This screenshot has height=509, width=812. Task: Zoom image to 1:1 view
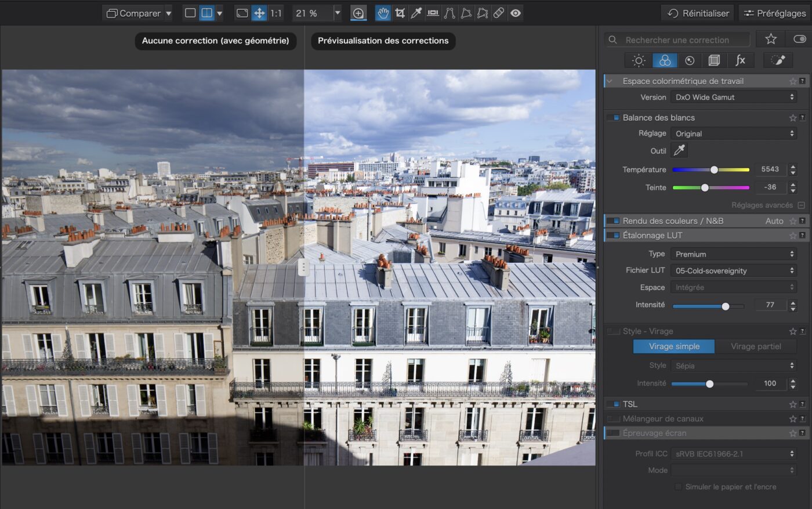click(276, 13)
